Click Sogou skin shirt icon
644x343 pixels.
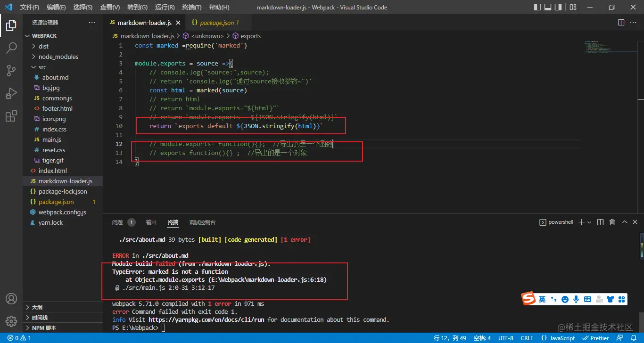point(611,299)
